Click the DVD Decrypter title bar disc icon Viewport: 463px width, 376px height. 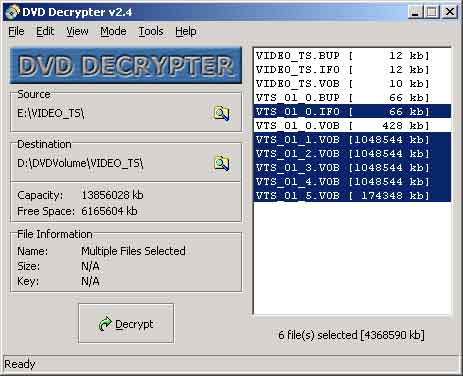(x=13, y=12)
